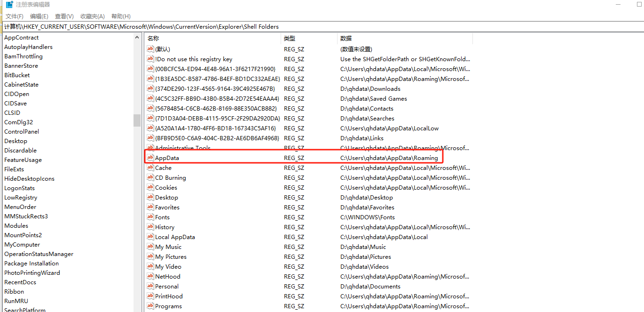Click the icon next to Cache entry

click(x=150, y=168)
